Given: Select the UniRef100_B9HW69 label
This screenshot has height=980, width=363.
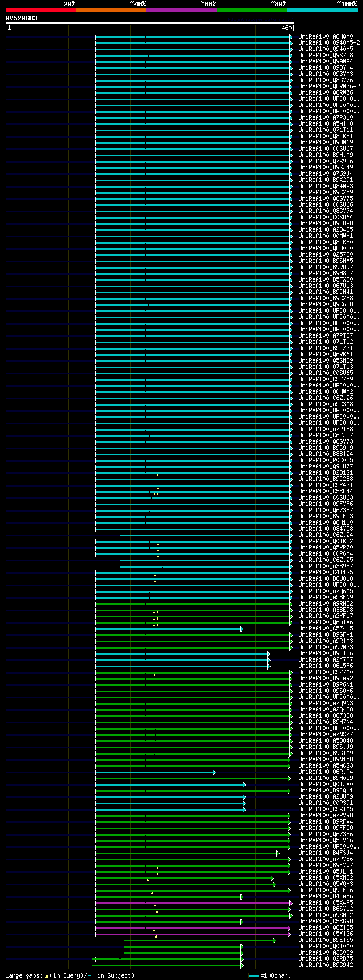Looking at the screenshot, I should tap(325, 143).
